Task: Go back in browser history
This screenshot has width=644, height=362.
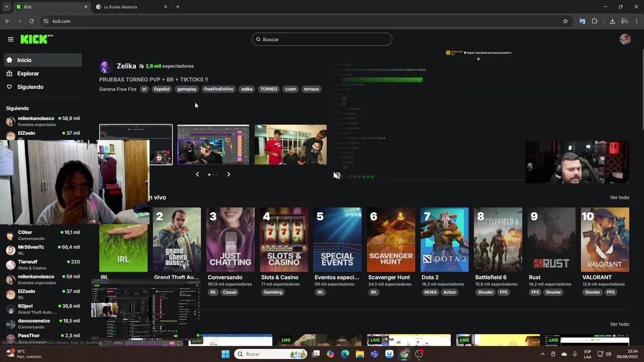Action: point(7,21)
